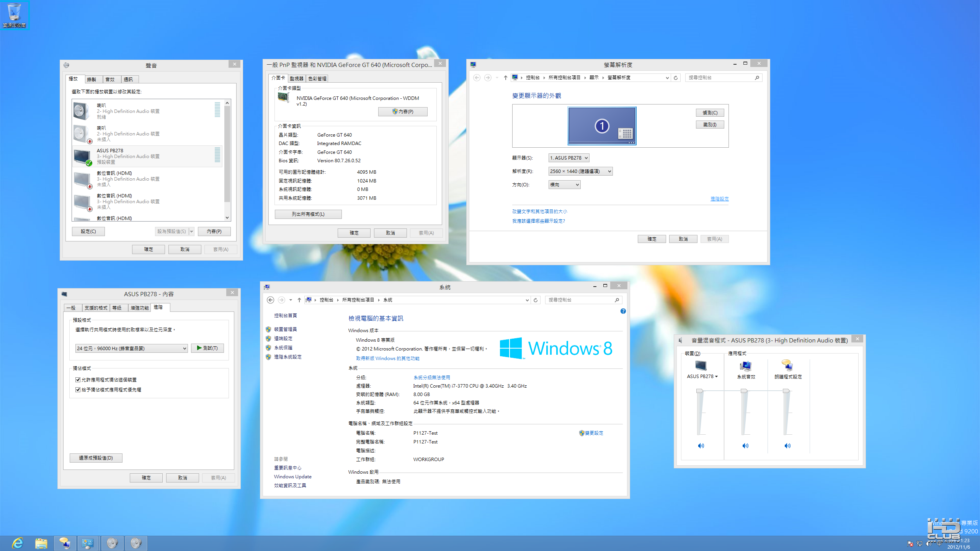Open File Explorer from the taskbar

pos(41,543)
